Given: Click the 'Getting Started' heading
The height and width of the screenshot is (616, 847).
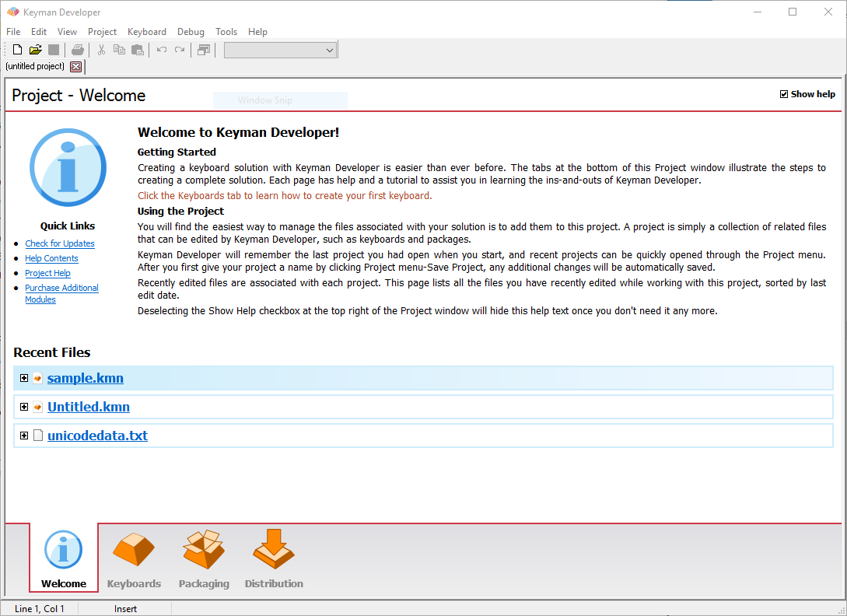Looking at the screenshot, I should click(x=177, y=152).
